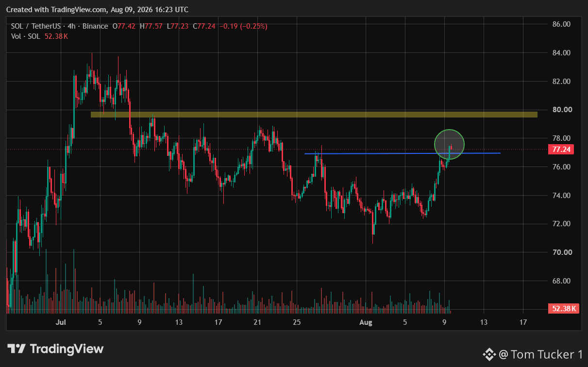Image resolution: width=588 pixels, height=367 pixels.
Task: Click the 21 date label on time axis
Action: (x=257, y=322)
